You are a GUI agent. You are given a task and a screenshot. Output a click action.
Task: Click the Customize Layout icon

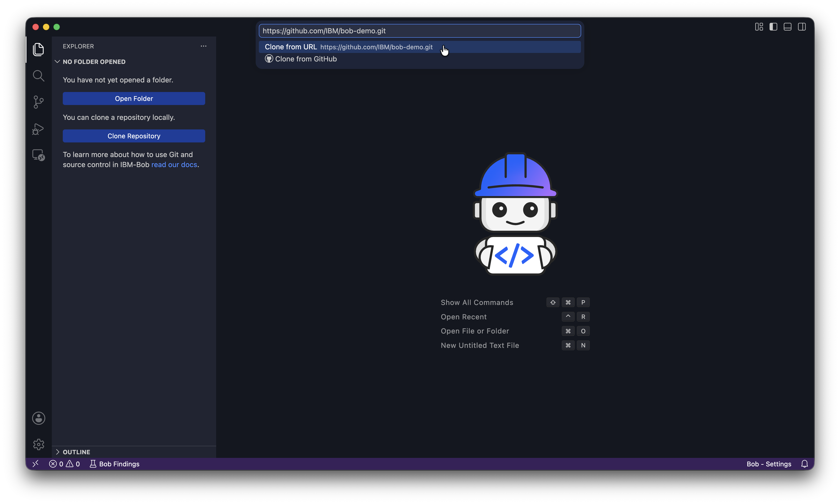tap(759, 27)
